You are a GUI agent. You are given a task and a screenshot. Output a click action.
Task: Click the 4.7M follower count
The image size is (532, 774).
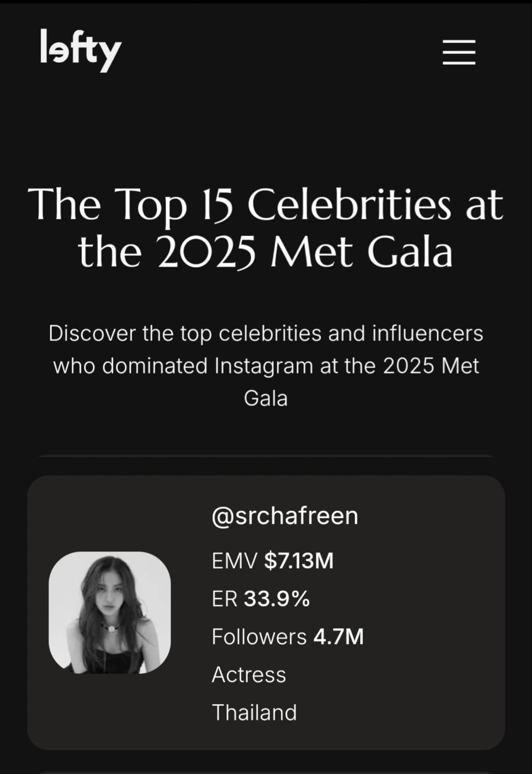(339, 637)
